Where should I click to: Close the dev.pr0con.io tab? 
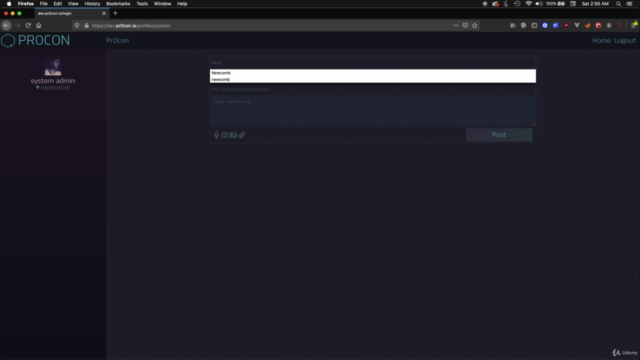pos(104,13)
